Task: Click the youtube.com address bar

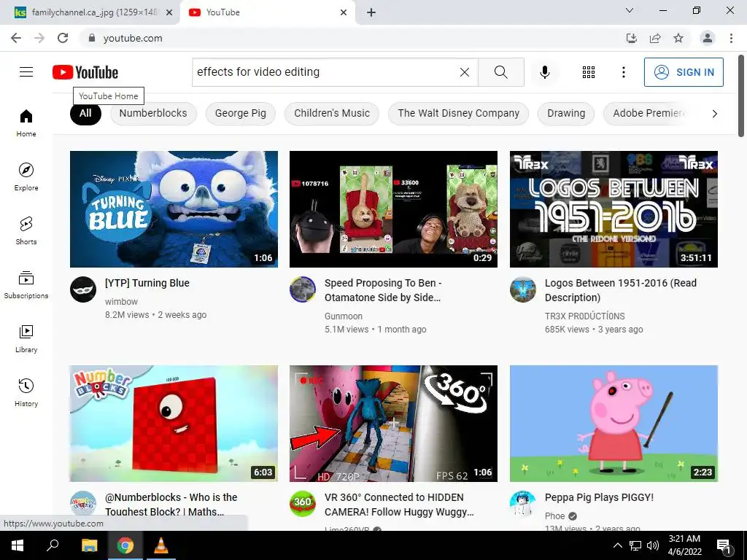Action: pyautogui.click(x=352, y=38)
